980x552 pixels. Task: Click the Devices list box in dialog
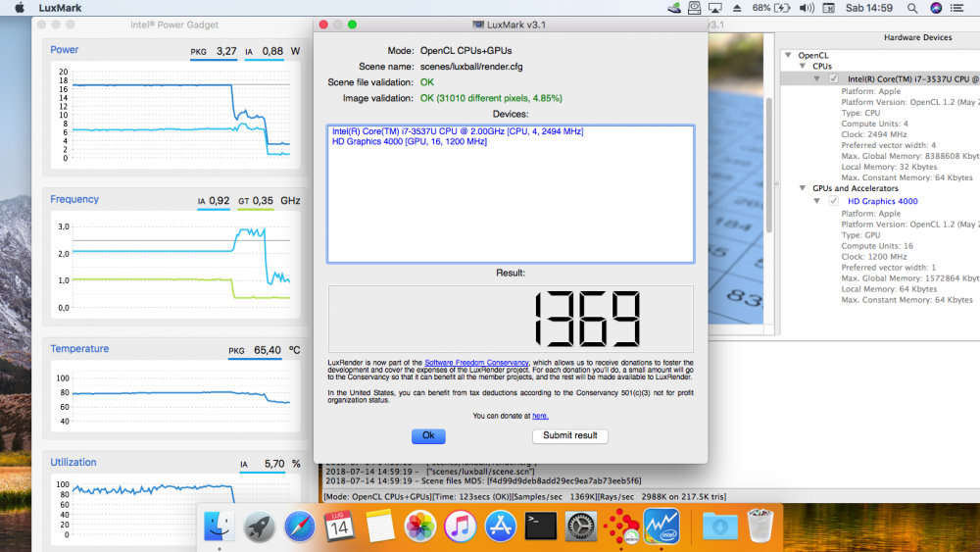(510, 194)
